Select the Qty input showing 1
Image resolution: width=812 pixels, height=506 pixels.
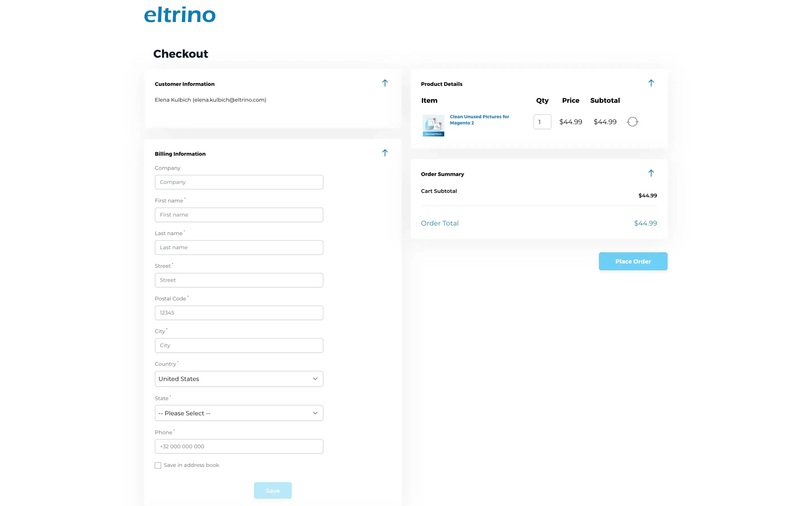coord(542,121)
